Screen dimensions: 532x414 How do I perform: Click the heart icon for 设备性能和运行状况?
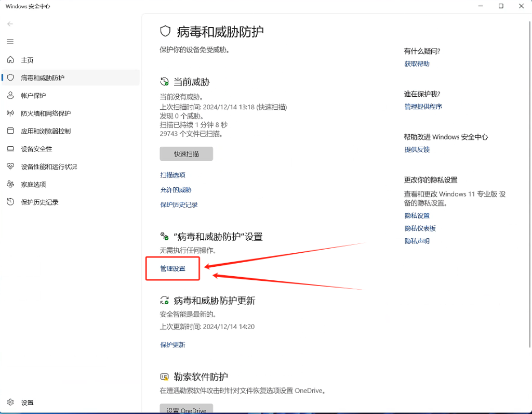point(10,166)
